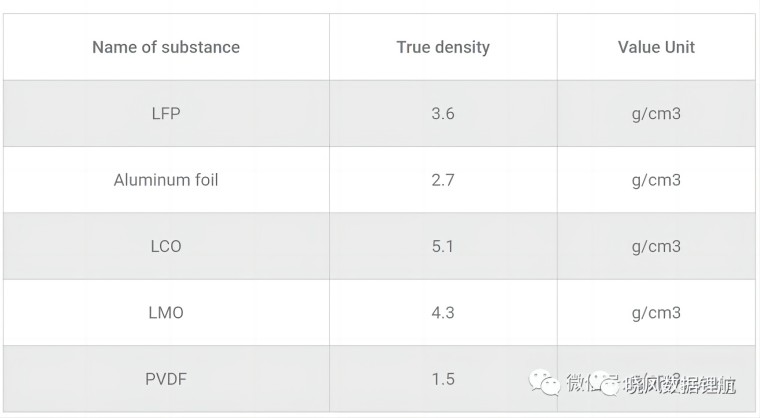760x418 pixels.
Task: Select the LCO substance cell
Action: (166, 246)
